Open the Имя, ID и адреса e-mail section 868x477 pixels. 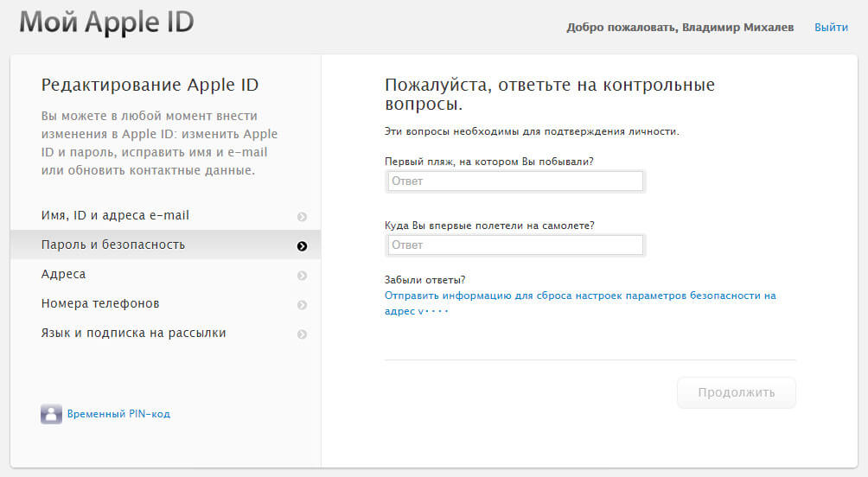[115, 215]
